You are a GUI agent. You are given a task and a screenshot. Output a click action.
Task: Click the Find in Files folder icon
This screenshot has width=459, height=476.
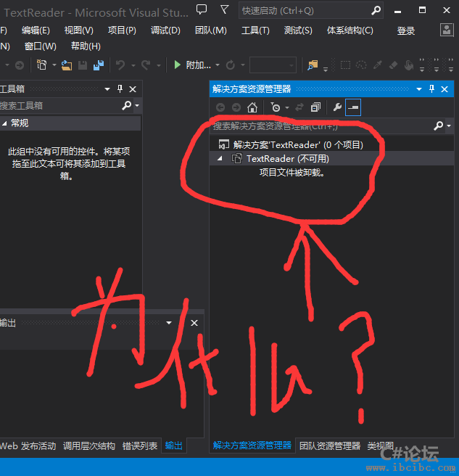[x=313, y=65]
